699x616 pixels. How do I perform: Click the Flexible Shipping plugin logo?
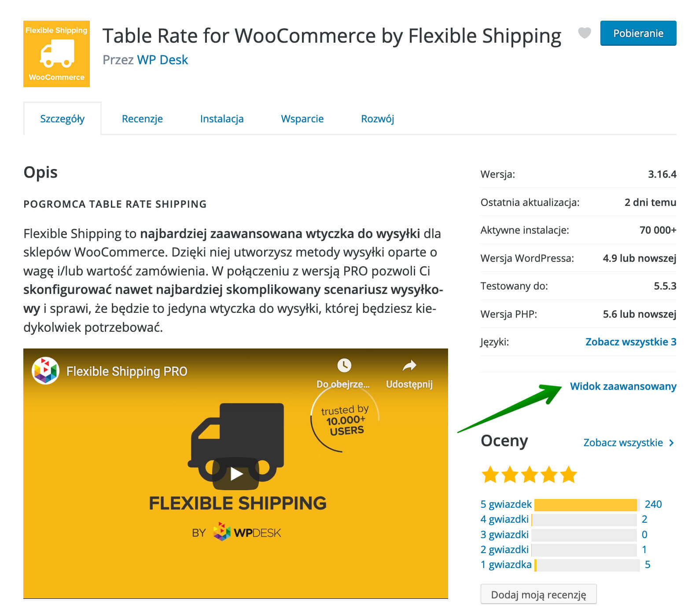(56, 54)
